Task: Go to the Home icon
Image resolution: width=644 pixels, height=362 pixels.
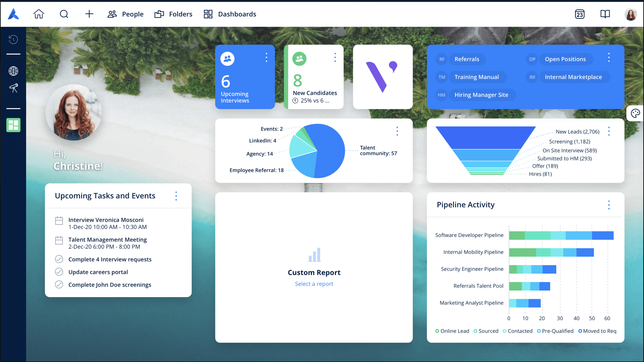Action: (39, 14)
